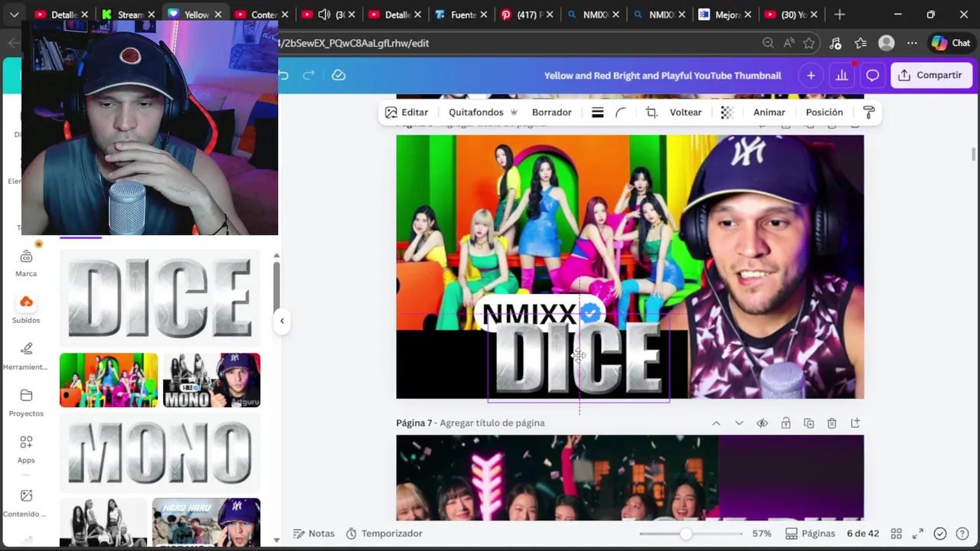The image size is (980, 551).
Task: Click the cloud save status icon
Action: 338,75
